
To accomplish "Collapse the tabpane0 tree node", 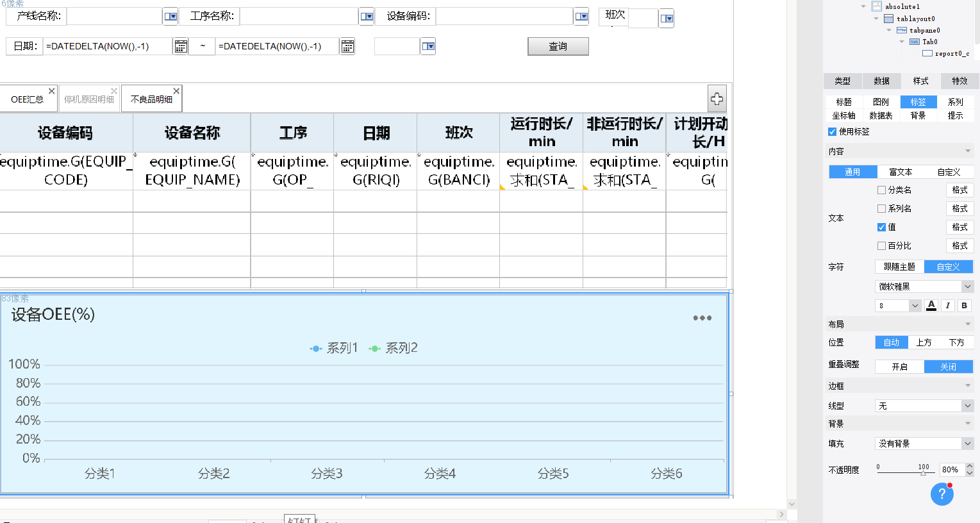I will (x=889, y=30).
